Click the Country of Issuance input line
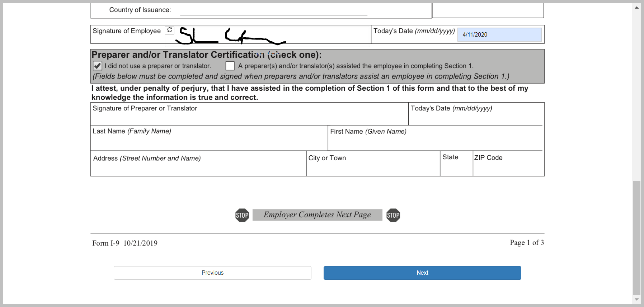 [x=273, y=10]
